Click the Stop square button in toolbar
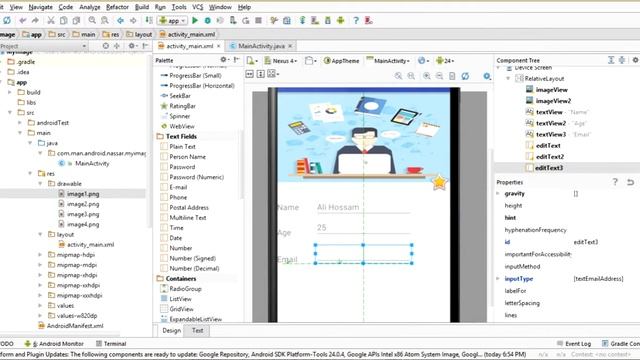Screen dimensions: 640x360 point(258,20)
